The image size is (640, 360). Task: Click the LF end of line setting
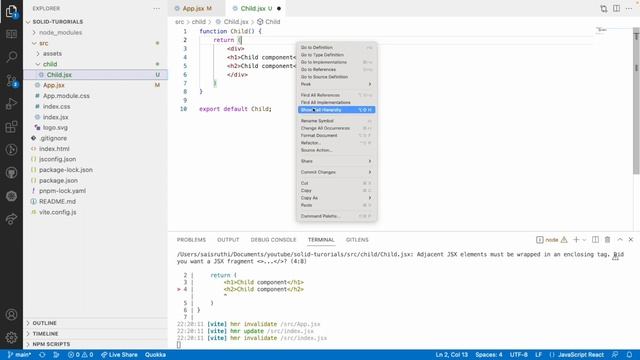538,355
